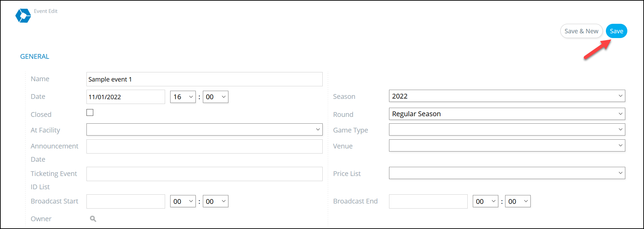Image resolution: width=644 pixels, height=229 pixels.
Task: Expand the Round dropdown with Regular Season
Action: [507, 114]
